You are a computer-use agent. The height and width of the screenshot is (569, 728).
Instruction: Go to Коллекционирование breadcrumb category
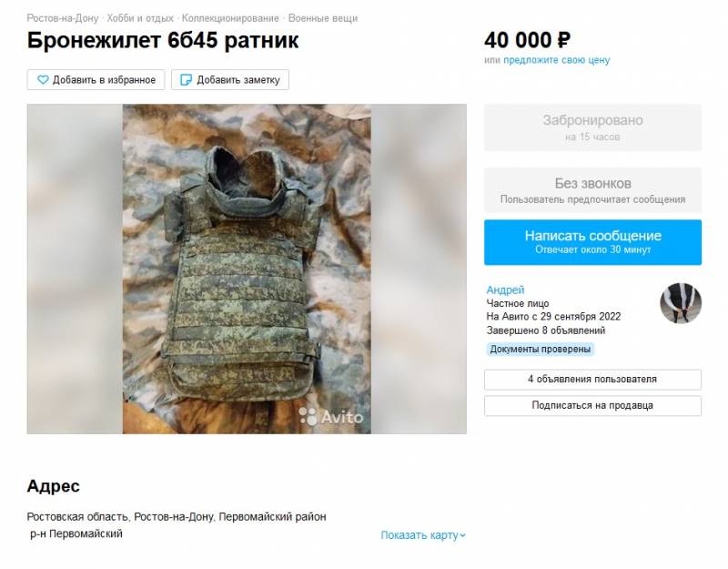pyautogui.click(x=230, y=18)
